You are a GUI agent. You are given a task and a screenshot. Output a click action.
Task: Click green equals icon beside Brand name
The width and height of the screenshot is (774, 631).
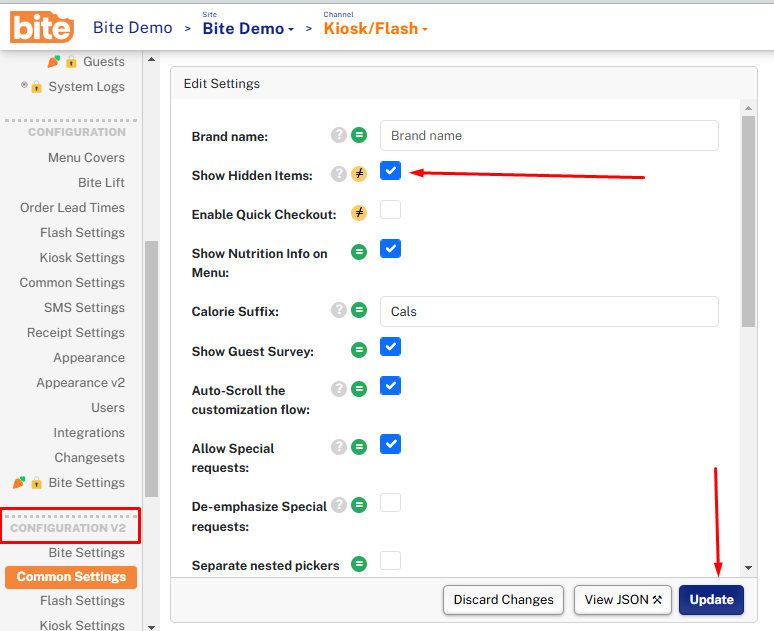coord(359,136)
